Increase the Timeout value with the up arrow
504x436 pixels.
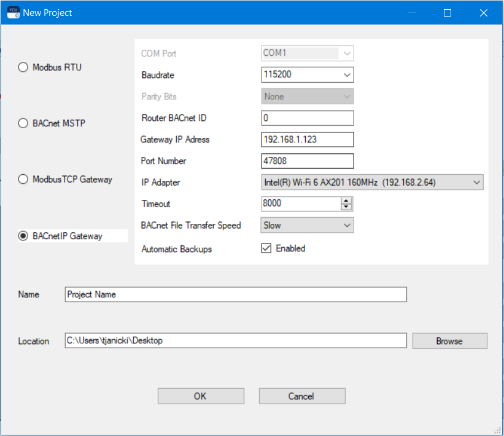347,201
